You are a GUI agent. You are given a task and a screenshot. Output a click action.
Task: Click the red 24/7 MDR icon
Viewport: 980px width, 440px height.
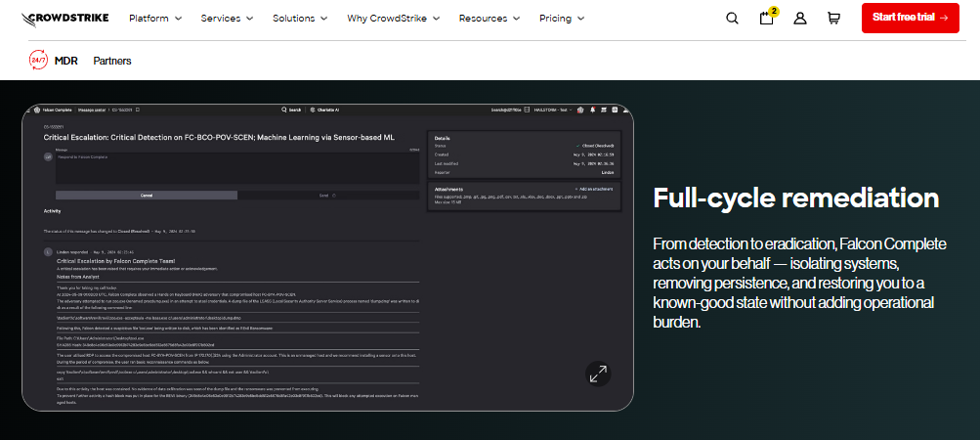[38, 61]
